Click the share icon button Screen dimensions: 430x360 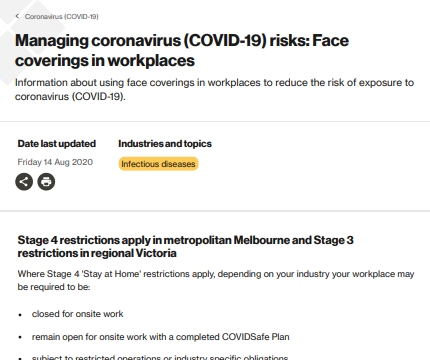(x=24, y=182)
